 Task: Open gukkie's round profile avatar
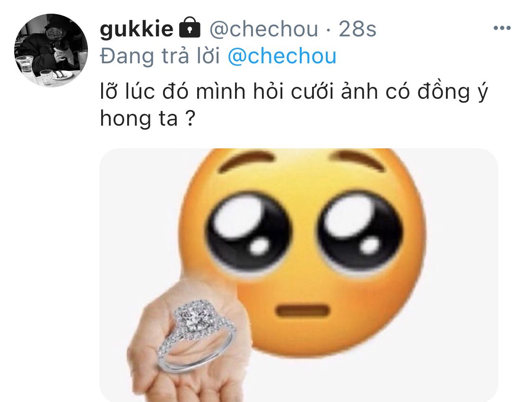coord(51,50)
